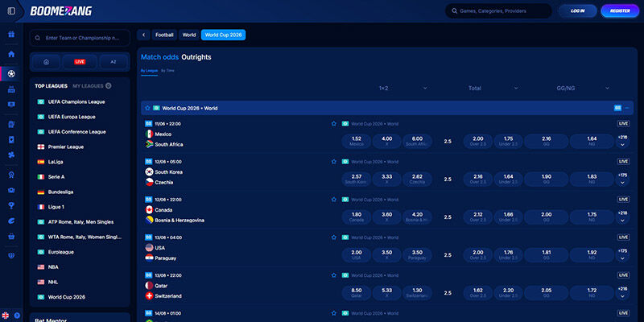The height and width of the screenshot is (322, 644).
Task: Expand +218 markets for Canada vs Bosnia
Action: click(622, 217)
